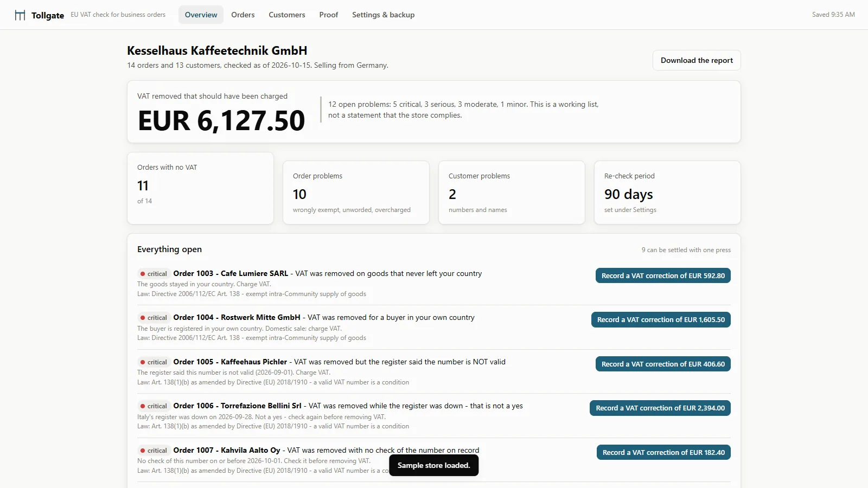The width and height of the screenshot is (868, 488).
Task: Select the Orders with no VAT card
Action: [x=200, y=188]
